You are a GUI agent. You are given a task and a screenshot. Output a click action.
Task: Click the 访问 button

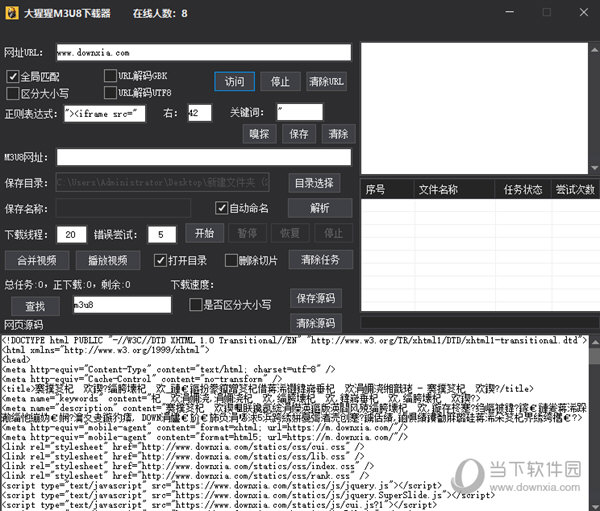[x=235, y=82]
